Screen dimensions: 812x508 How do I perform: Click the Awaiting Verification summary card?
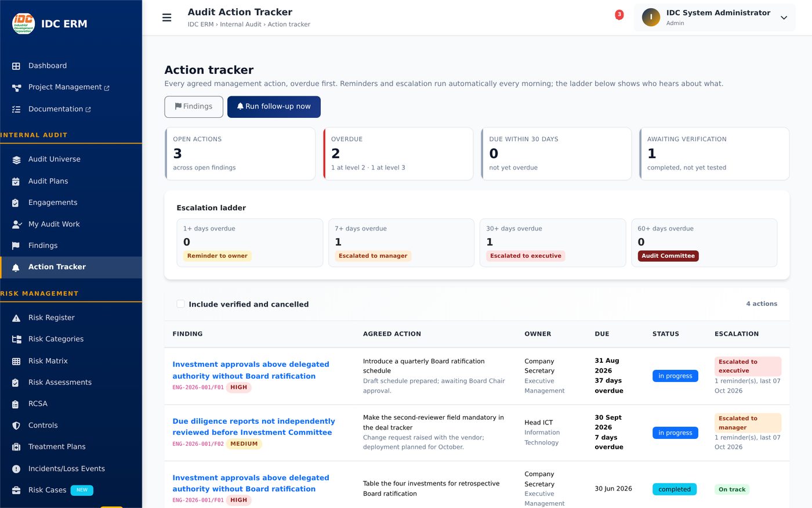click(714, 154)
